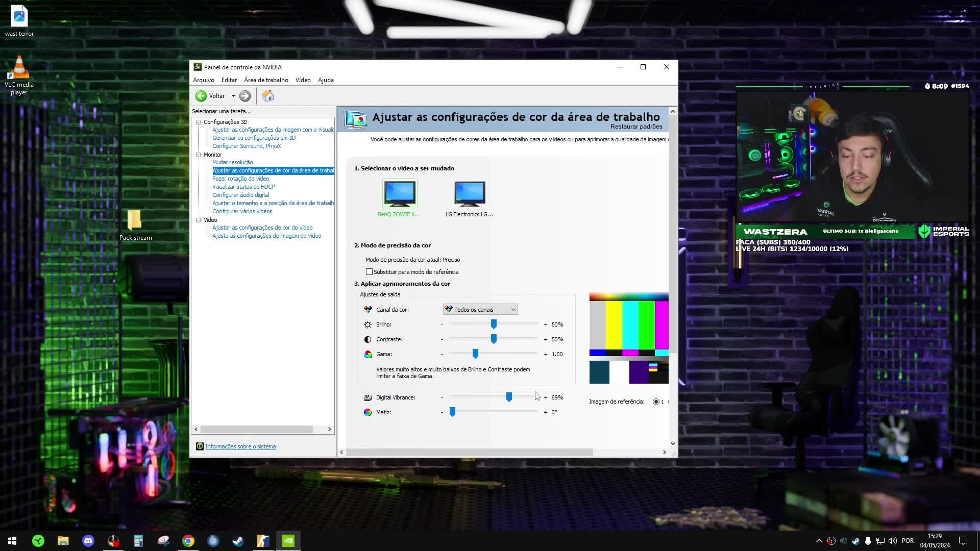Screen dimensions: 980x551
Task: Open the Área de trabalho menu
Action: tap(266, 80)
